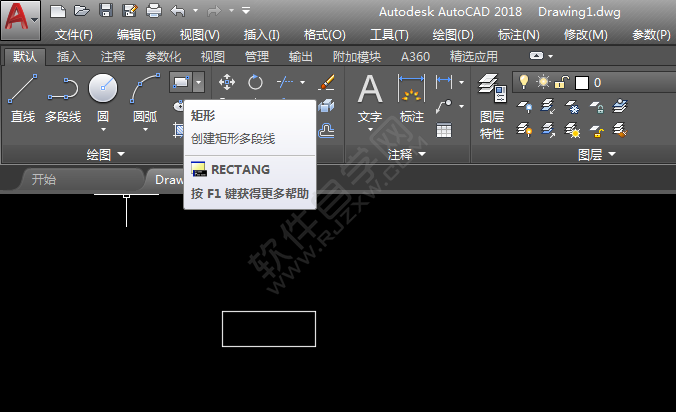Plot the drawing with the printer icon
Image resolution: width=676 pixels, height=412 pixels.
pos(153,10)
